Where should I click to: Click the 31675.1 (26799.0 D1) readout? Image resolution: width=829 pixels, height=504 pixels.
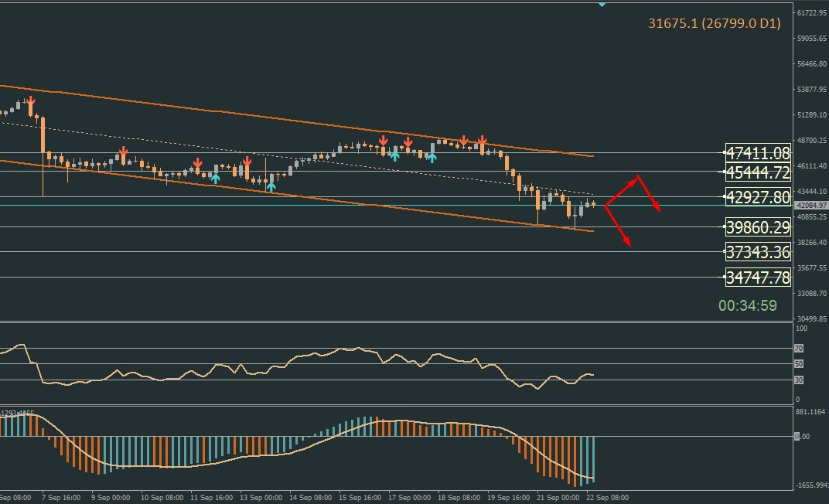(715, 23)
